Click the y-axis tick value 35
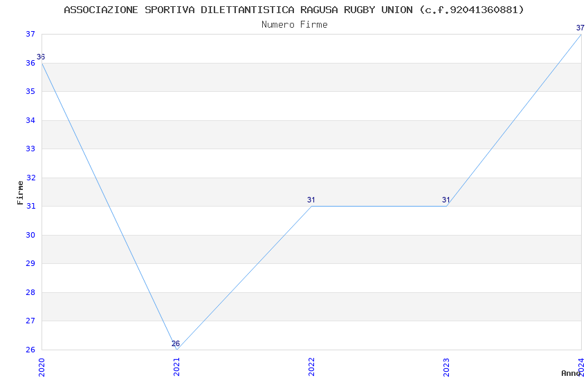The image size is (588, 380). click(30, 91)
